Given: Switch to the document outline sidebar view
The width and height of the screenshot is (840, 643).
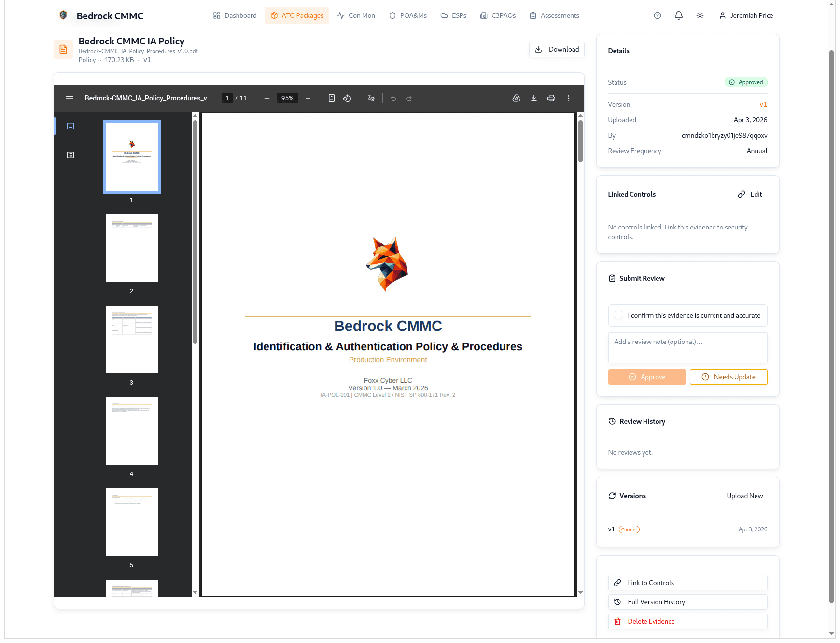Looking at the screenshot, I should coord(70,155).
